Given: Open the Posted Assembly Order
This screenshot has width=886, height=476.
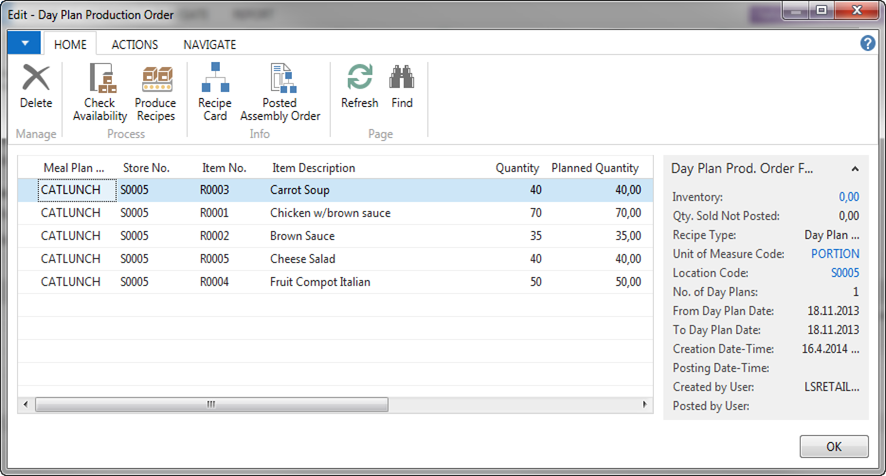Looking at the screenshot, I should (280, 92).
